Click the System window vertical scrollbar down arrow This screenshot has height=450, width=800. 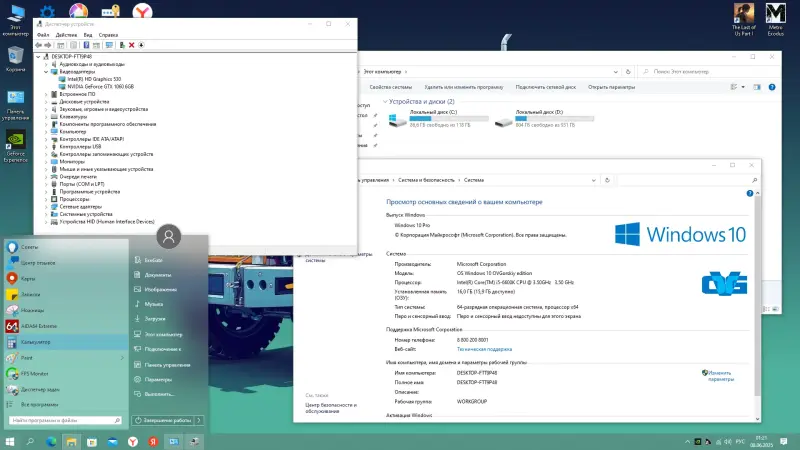coord(757,419)
